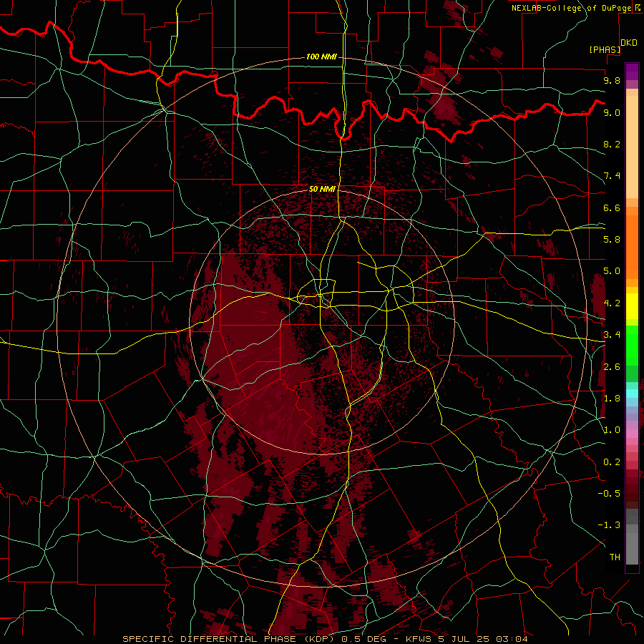Screen dimensions: 644x644
Task: Click the 6.6 scale value
Action: coord(612,208)
